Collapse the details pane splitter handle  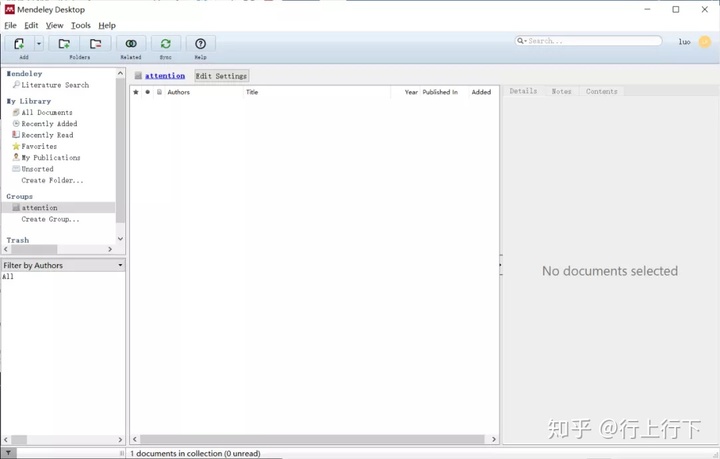click(501, 265)
